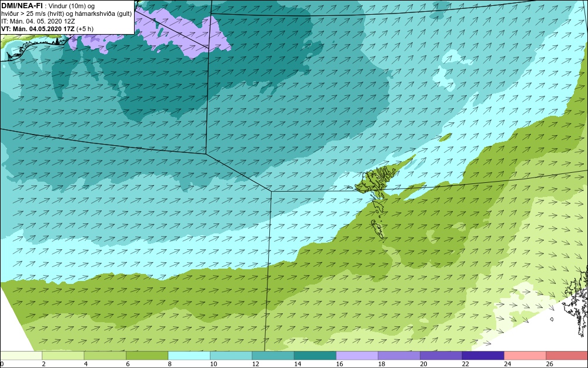The height and width of the screenshot is (368, 588).
Task: Click the legend label "6"
Action: (128, 364)
